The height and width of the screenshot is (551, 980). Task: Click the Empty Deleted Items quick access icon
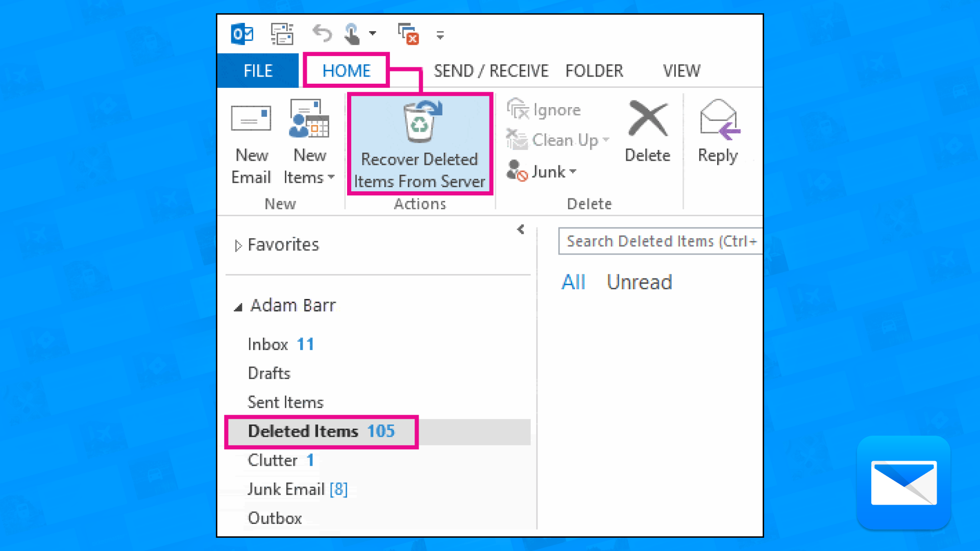point(407,33)
